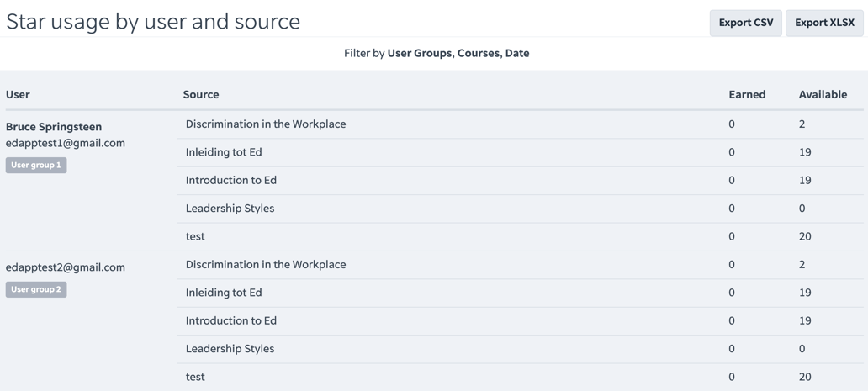Select Bruce's Inleiding tot Ed row

(224, 152)
